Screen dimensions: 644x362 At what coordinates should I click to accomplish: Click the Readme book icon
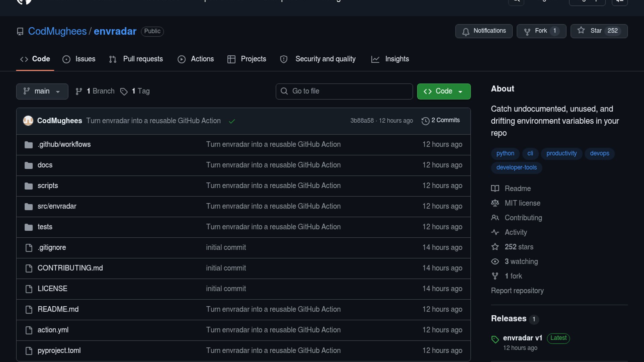click(495, 188)
